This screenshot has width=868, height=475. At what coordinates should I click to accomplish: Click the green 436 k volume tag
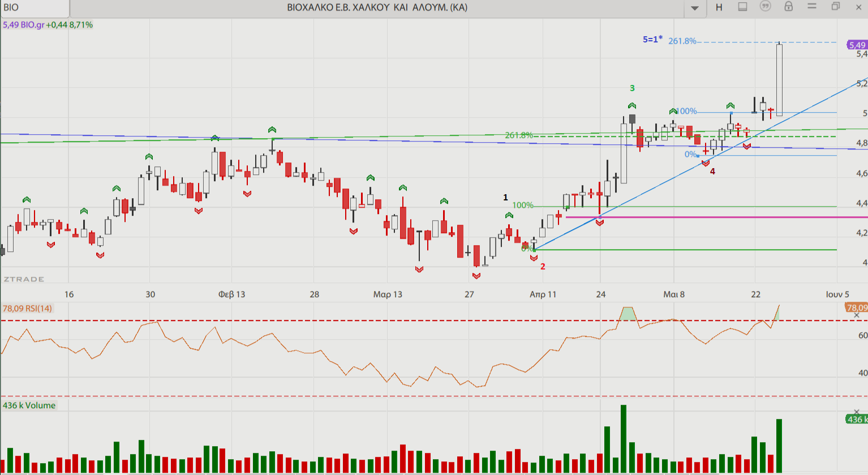(856, 419)
